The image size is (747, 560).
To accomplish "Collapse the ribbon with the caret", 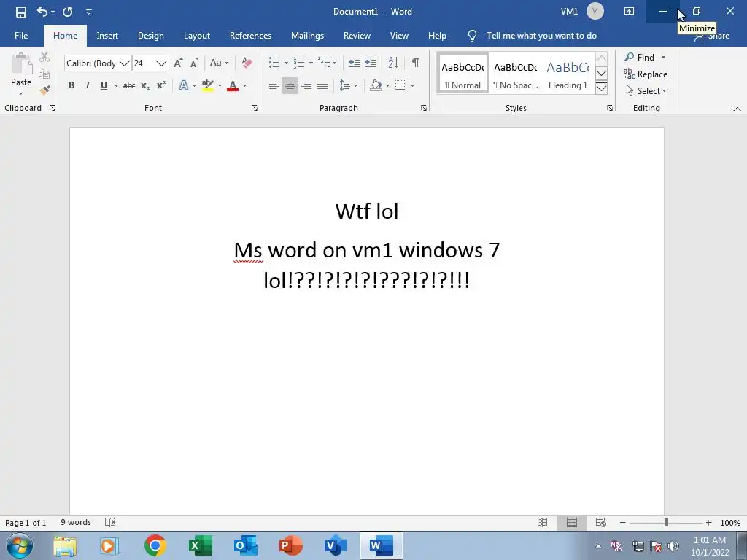I will point(737,109).
